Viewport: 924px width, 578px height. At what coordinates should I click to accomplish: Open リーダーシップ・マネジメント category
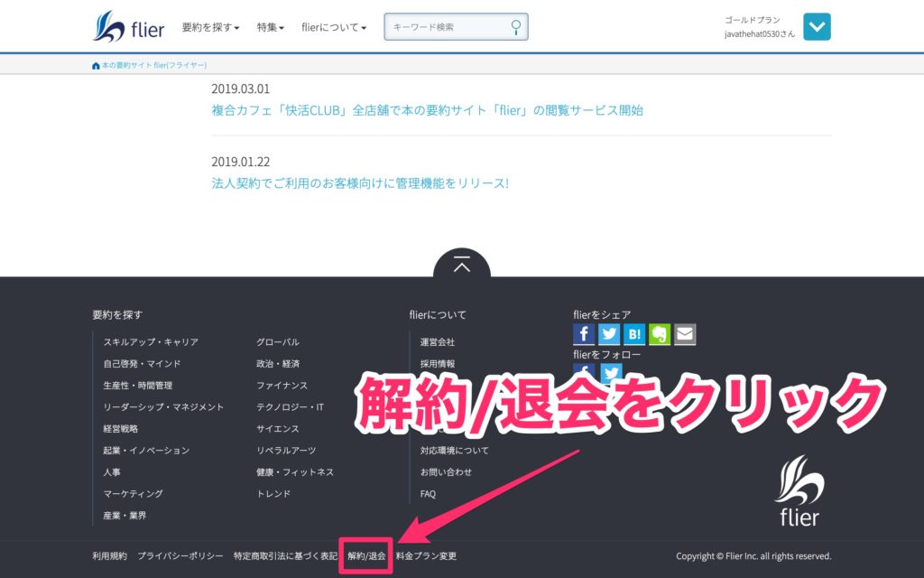click(163, 407)
